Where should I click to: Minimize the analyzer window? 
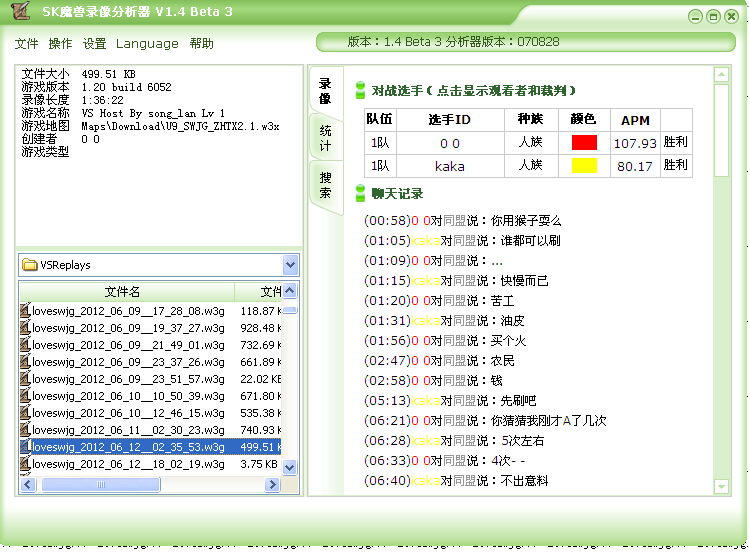pyautogui.click(x=695, y=17)
